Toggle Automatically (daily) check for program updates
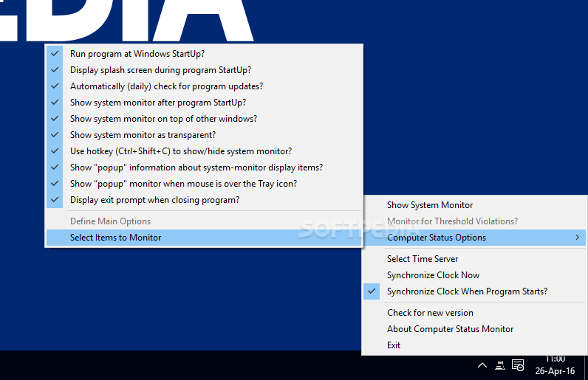 [204, 86]
